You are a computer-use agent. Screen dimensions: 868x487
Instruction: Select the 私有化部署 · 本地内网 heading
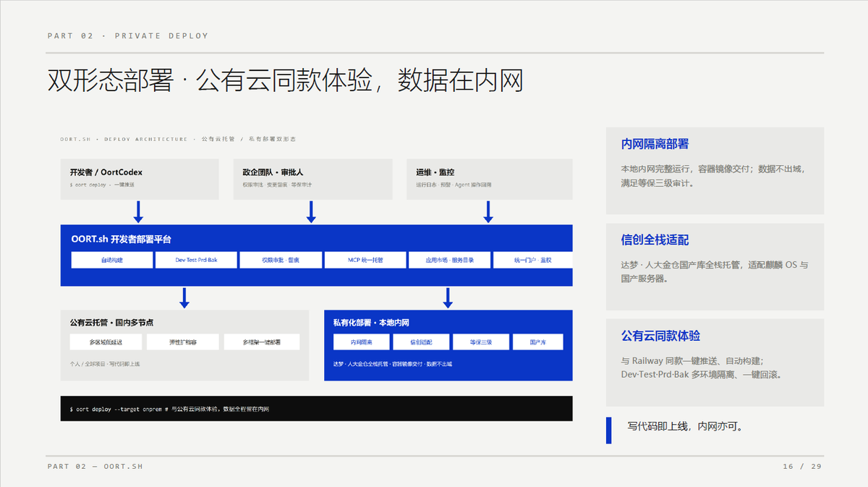tap(371, 323)
